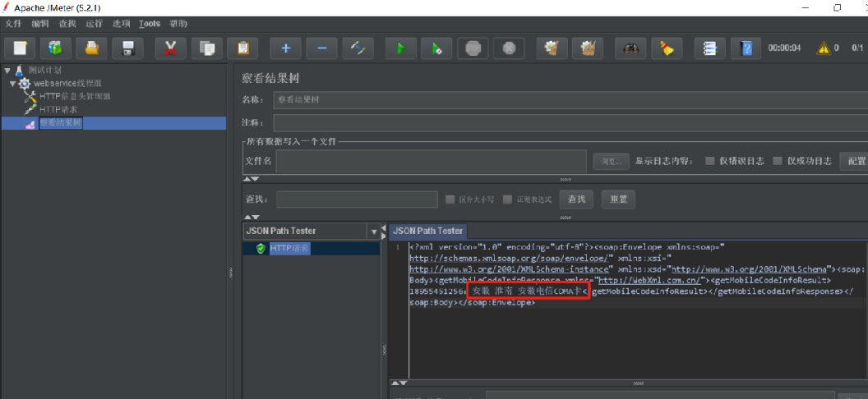The width and height of the screenshot is (868, 399).
Task: Click the Shutdown threads icon
Action: tap(510, 48)
